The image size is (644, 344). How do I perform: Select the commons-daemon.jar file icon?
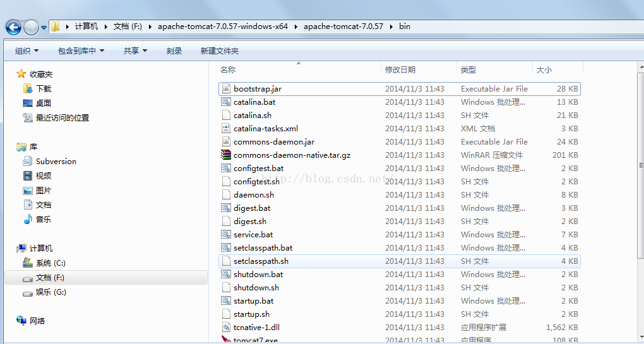point(226,141)
